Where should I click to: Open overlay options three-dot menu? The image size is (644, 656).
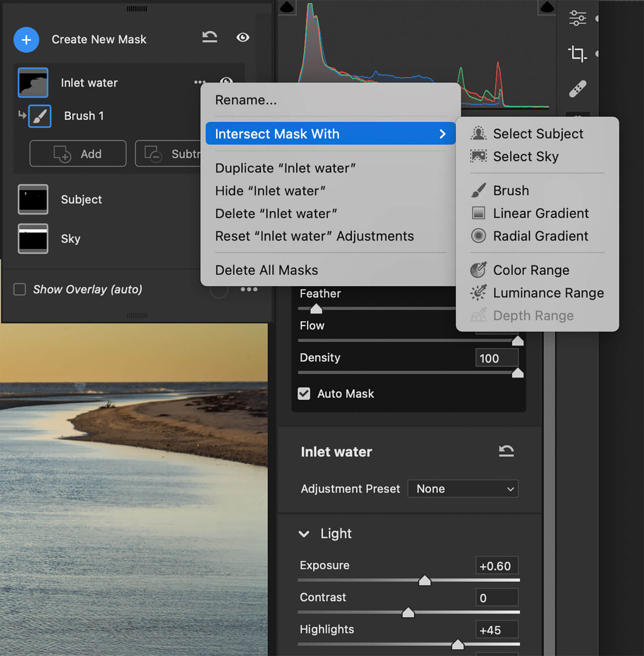pos(249,289)
